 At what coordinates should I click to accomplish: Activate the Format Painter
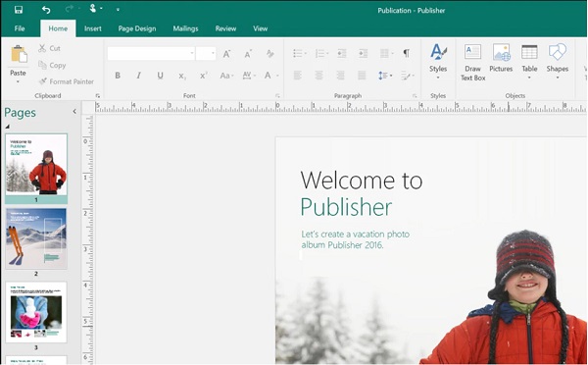coord(67,81)
